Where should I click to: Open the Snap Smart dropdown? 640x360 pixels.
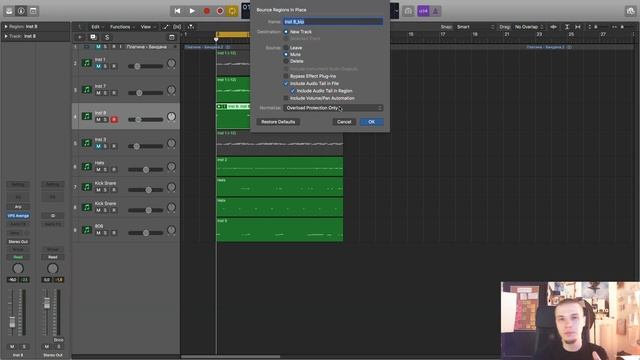(476, 27)
